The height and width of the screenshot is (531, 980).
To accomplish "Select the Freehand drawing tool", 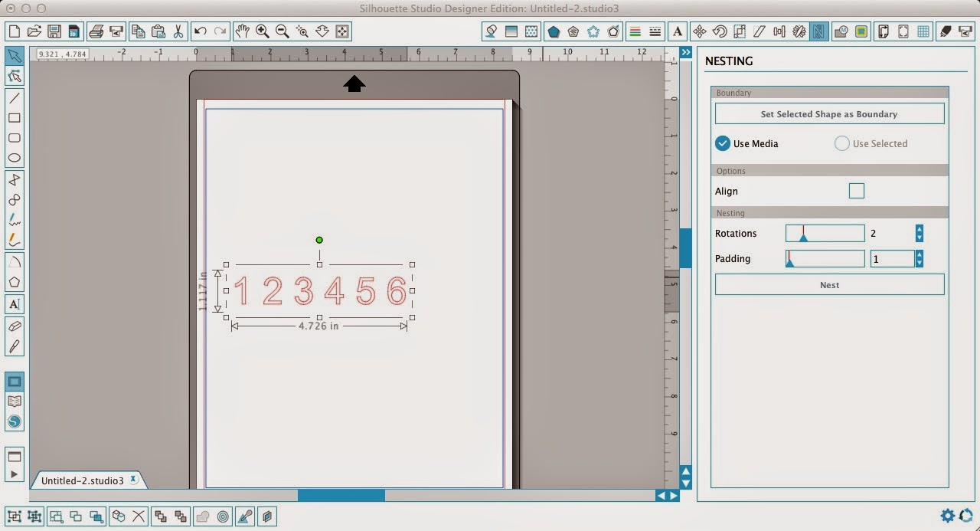I will [x=15, y=220].
